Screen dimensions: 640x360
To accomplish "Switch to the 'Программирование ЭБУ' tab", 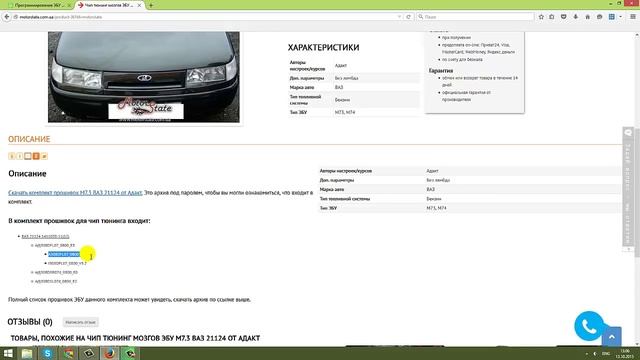I will [39, 5].
